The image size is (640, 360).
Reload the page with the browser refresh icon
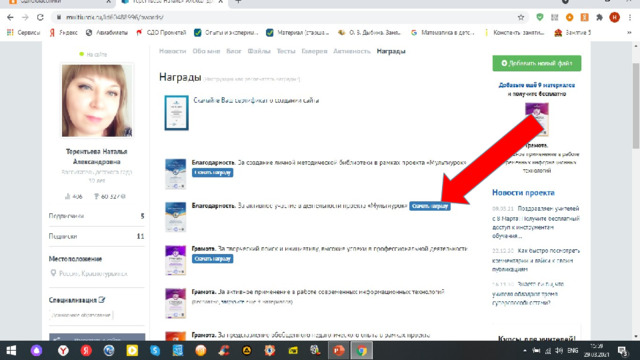pyautogui.click(x=40, y=17)
